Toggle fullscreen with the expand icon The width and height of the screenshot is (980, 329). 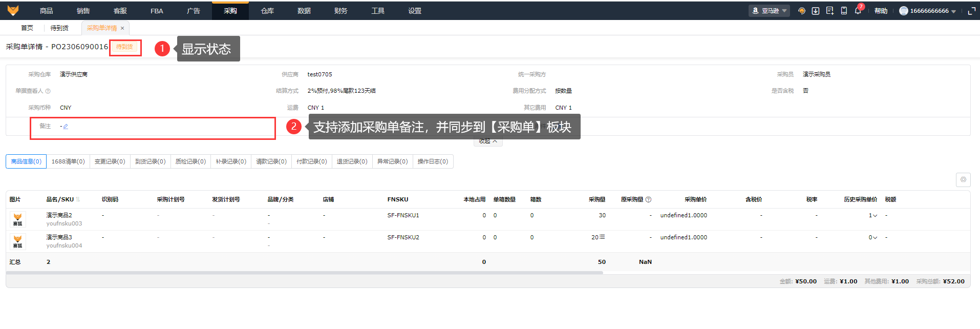pyautogui.click(x=971, y=11)
